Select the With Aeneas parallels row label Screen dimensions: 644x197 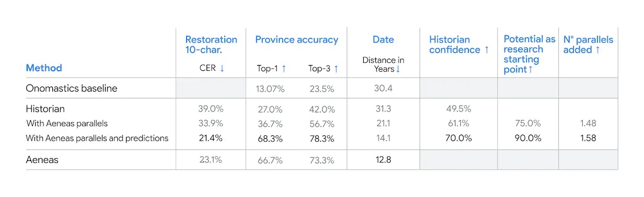(70, 124)
